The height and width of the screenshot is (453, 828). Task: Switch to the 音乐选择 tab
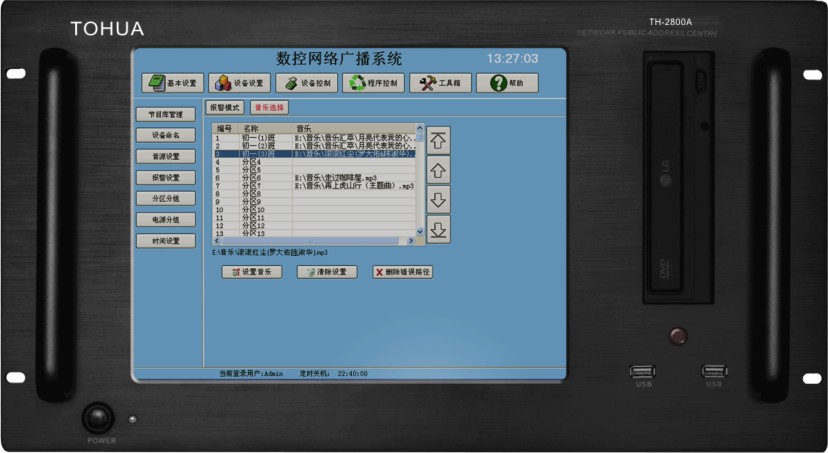(269, 107)
